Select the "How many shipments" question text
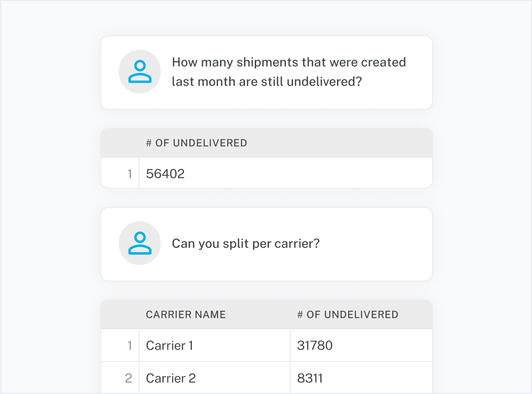532x394 pixels. pos(288,63)
